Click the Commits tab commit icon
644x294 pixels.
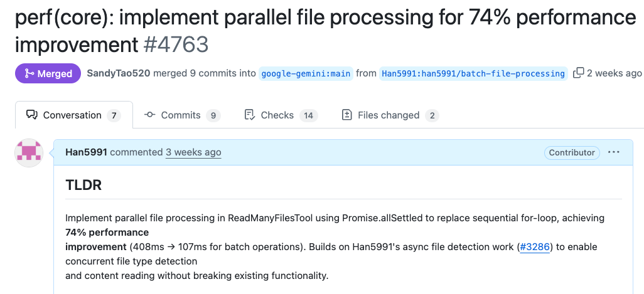click(149, 115)
